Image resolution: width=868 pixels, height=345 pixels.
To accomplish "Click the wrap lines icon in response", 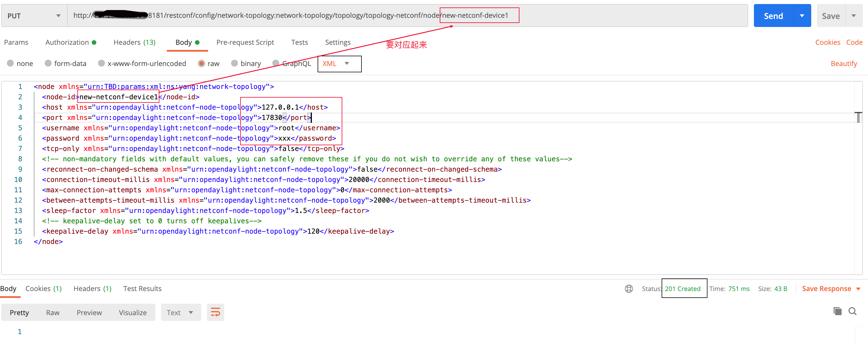I will pyautogui.click(x=215, y=312).
